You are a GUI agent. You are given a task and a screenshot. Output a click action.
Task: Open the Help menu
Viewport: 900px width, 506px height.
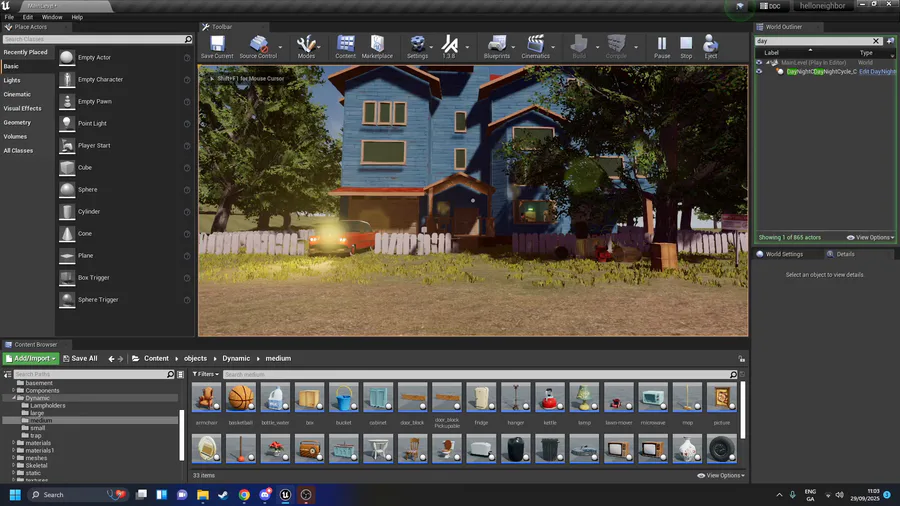[x=77, y=17]
